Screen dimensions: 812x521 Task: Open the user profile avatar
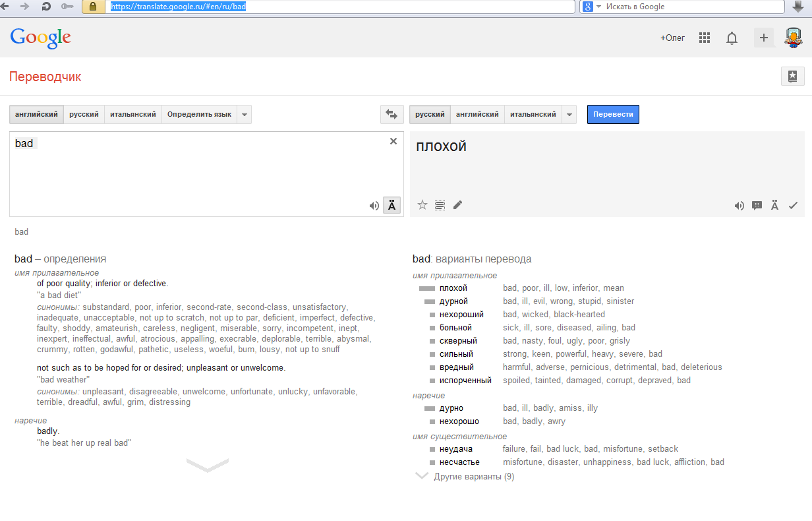point(793,38)
